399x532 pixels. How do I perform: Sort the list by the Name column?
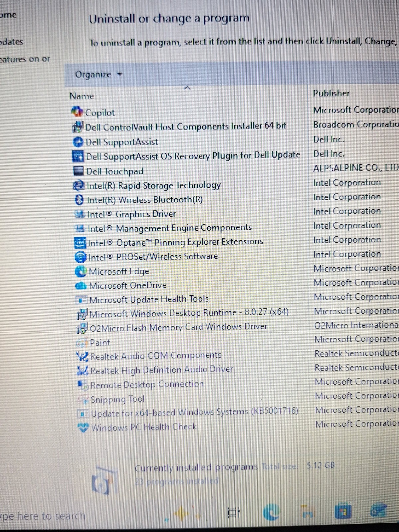82,96
